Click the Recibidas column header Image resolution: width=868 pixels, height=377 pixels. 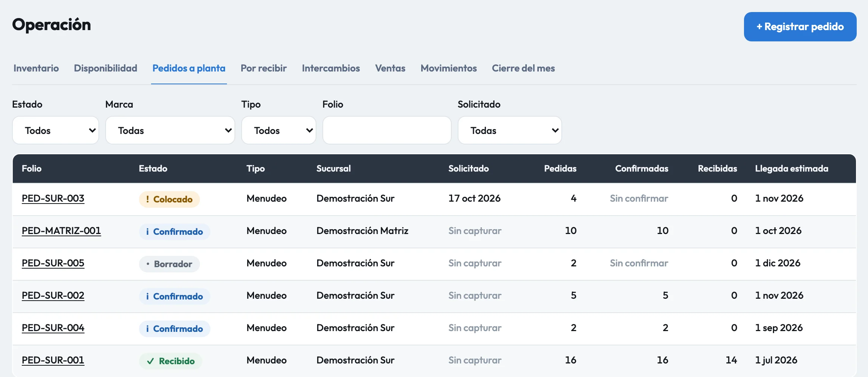[717, 169]
